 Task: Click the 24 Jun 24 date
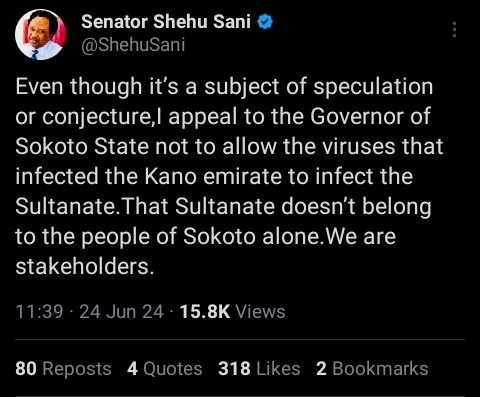pos(122,312)
